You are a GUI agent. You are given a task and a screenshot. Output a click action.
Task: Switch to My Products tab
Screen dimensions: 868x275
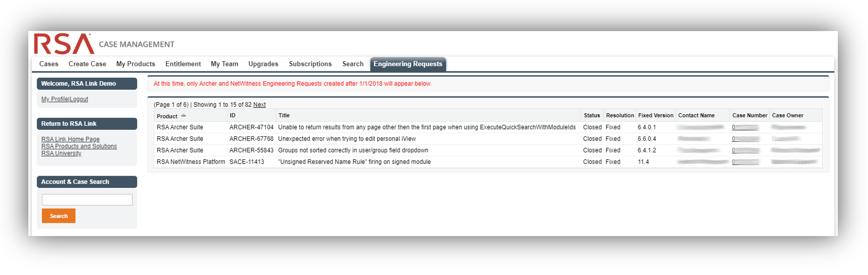click(x=136, y=64)
